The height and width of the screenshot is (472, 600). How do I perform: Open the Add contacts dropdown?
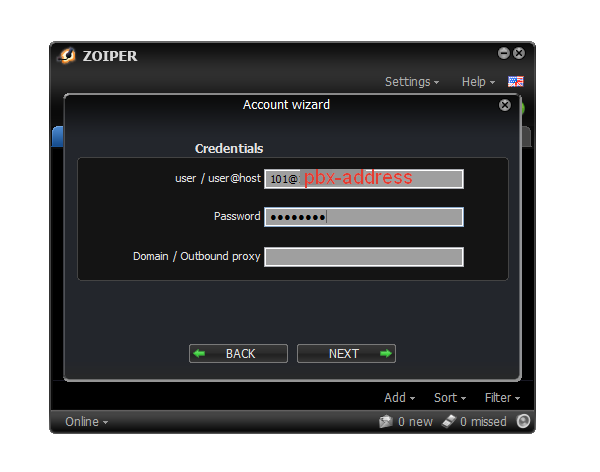(x=400, y=398)
